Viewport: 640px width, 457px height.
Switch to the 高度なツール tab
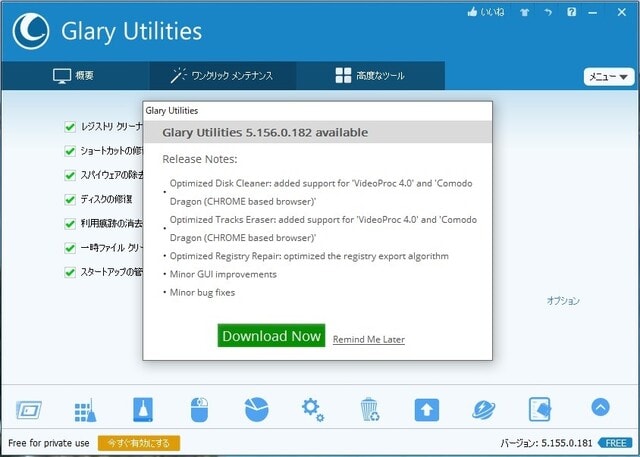[x=371, y=76]
